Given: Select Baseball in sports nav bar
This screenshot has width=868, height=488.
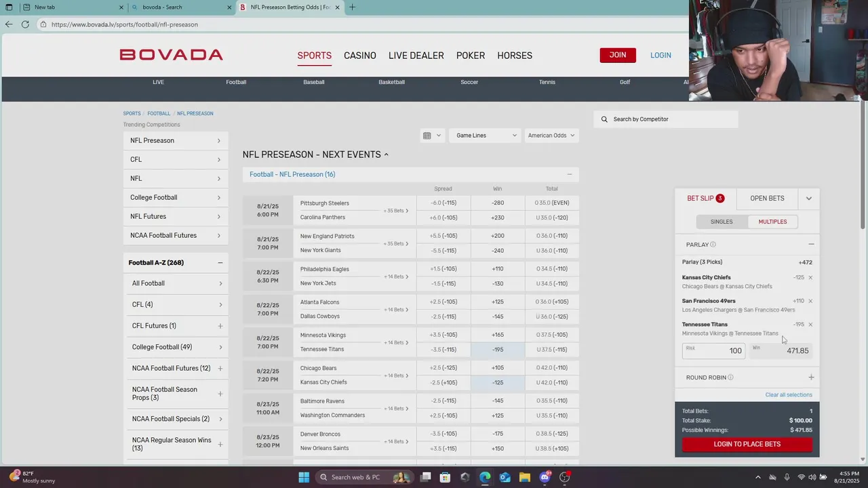Looking at the screenshot, I should (313, 82).
